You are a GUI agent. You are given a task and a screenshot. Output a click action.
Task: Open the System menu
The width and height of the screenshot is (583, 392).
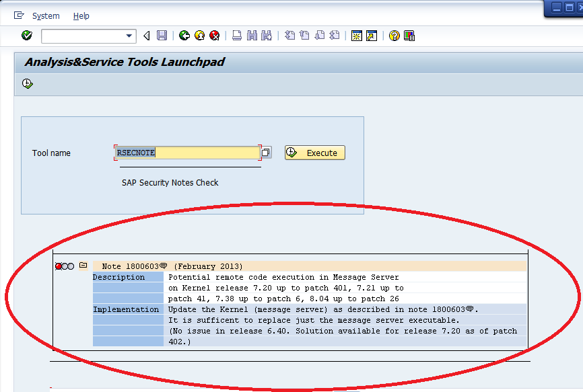coord(46,16)
